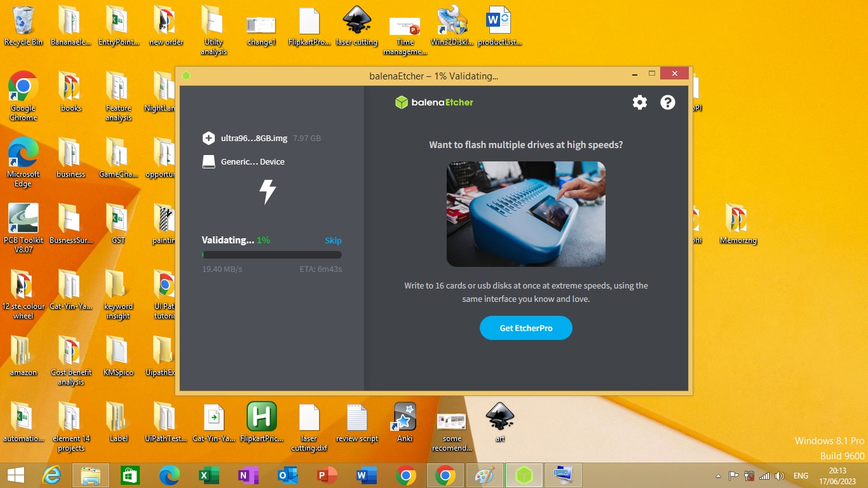
Task: Click the 19.40 MB/s speed text
Action: (x=222, y=269)
